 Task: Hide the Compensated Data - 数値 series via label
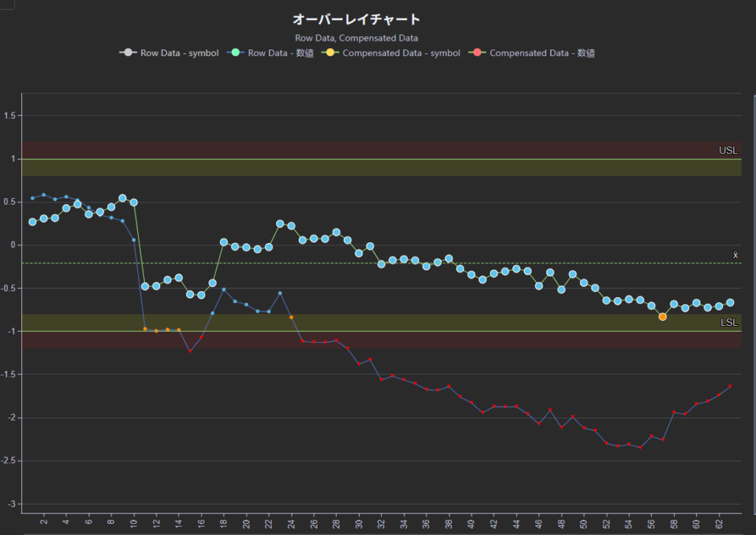click(542, 53)
